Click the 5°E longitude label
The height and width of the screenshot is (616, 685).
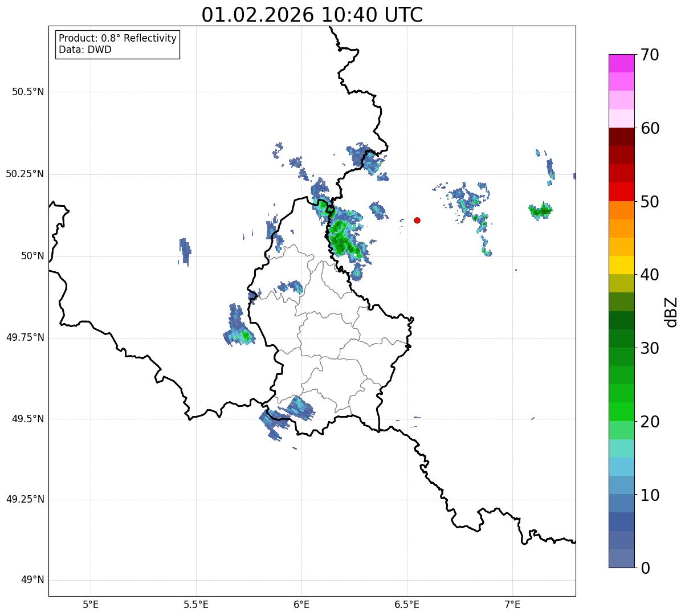[91, 605]
